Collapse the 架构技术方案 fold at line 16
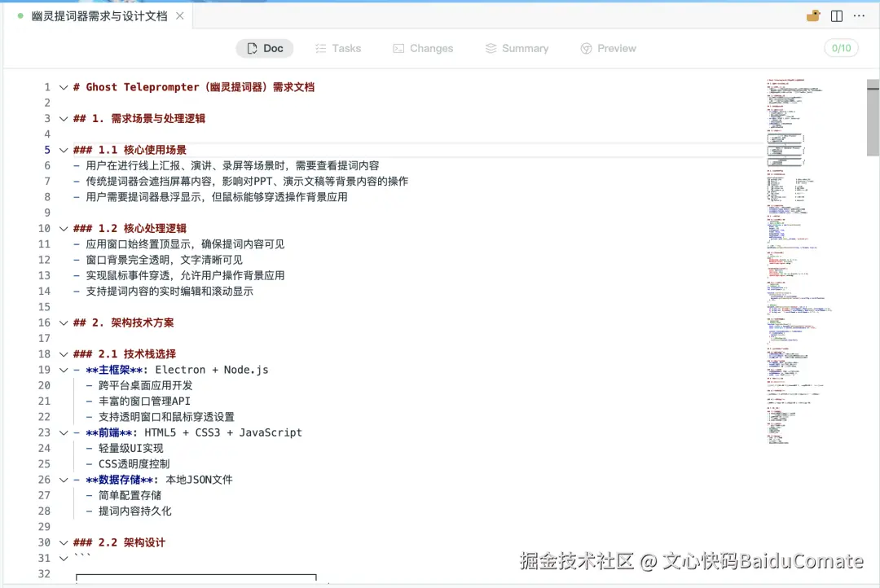This screenshot has height=588, width=880. point(64,323)
